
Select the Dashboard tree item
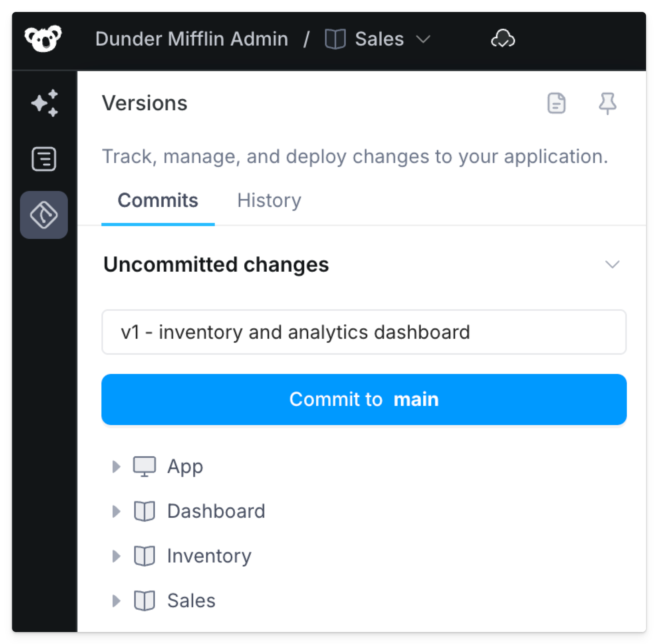[x=216, y=511]
